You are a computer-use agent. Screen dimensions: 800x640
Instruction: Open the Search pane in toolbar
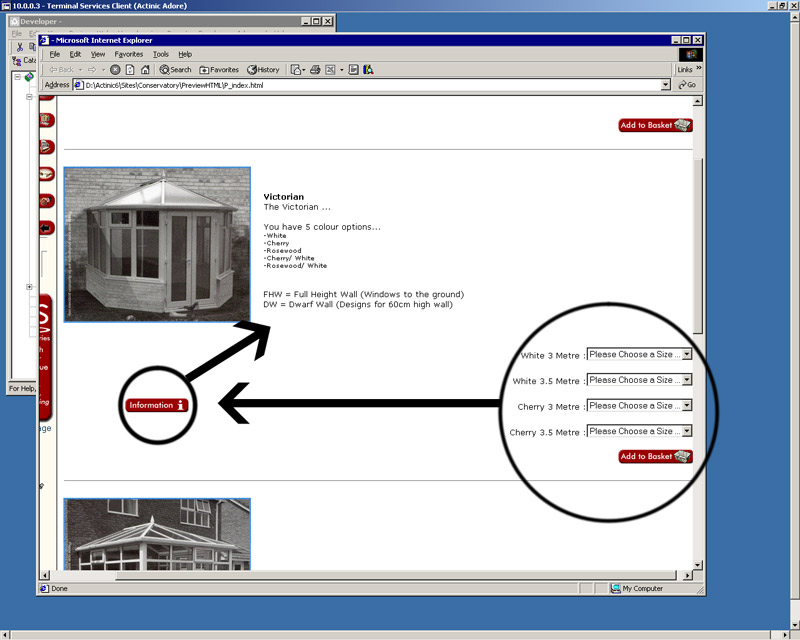(175, 70)
